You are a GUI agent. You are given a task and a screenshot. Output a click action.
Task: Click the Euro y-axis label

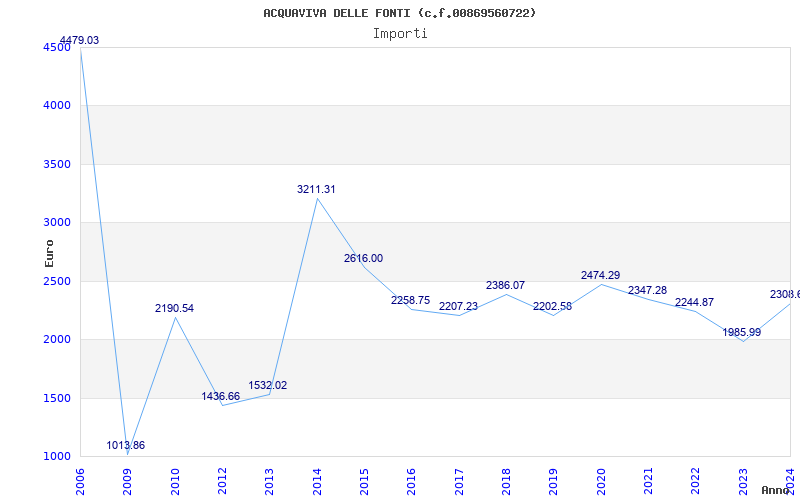point(49,253)
